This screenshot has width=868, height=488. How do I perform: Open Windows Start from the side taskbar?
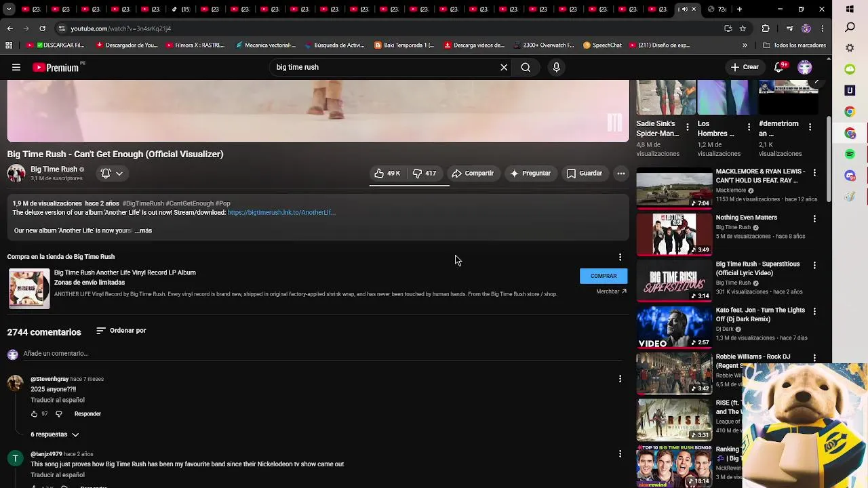coord(850,9)
